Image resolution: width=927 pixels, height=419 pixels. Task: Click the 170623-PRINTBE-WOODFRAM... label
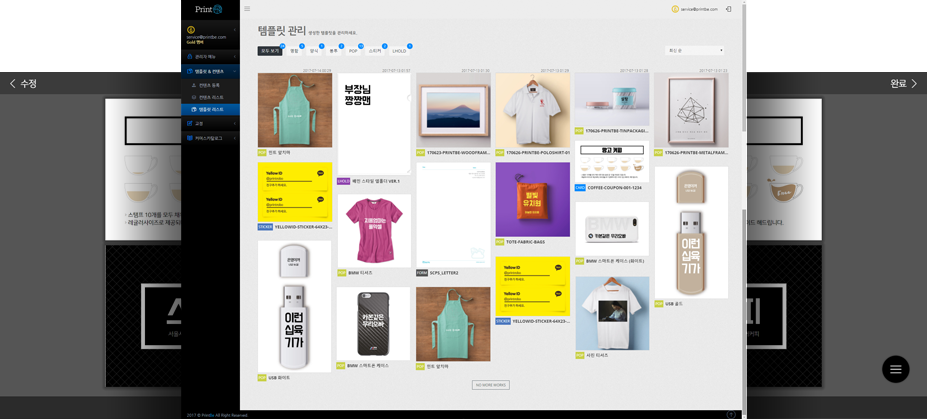click(x=459, y=152)
